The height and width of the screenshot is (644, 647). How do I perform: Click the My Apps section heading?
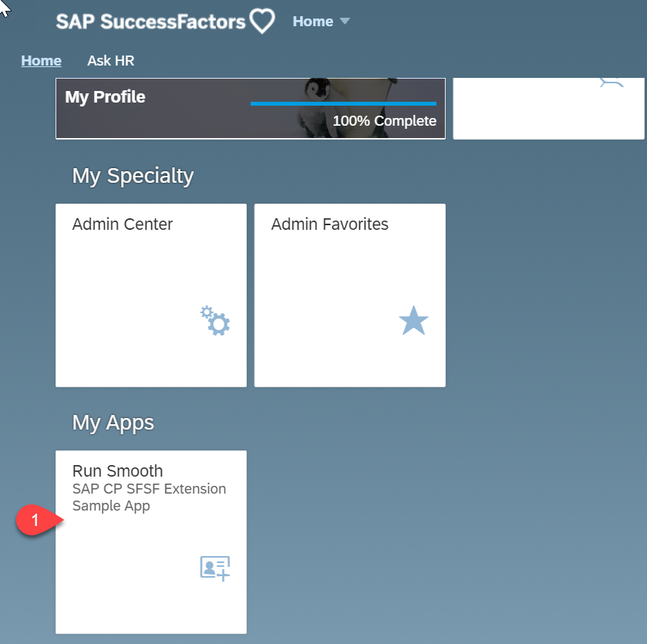113,423
